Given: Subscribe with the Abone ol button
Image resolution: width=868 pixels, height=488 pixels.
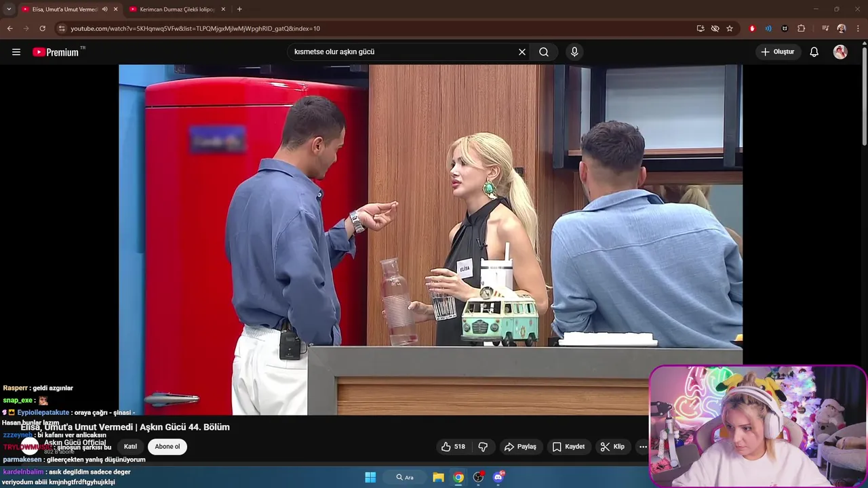Looking at the screenshot, I should [167, 447].
